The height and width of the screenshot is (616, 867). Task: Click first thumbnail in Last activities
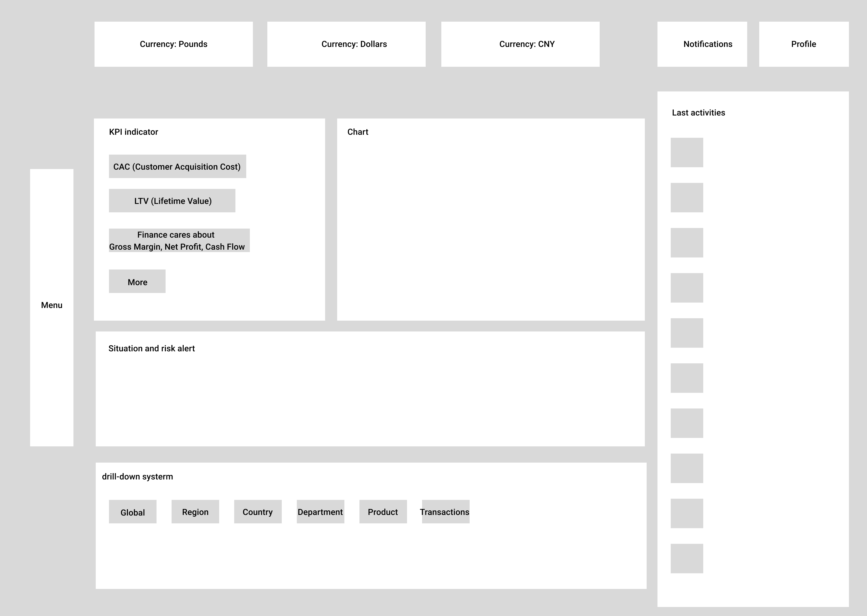pyautogui.click(x=687, y=152)
